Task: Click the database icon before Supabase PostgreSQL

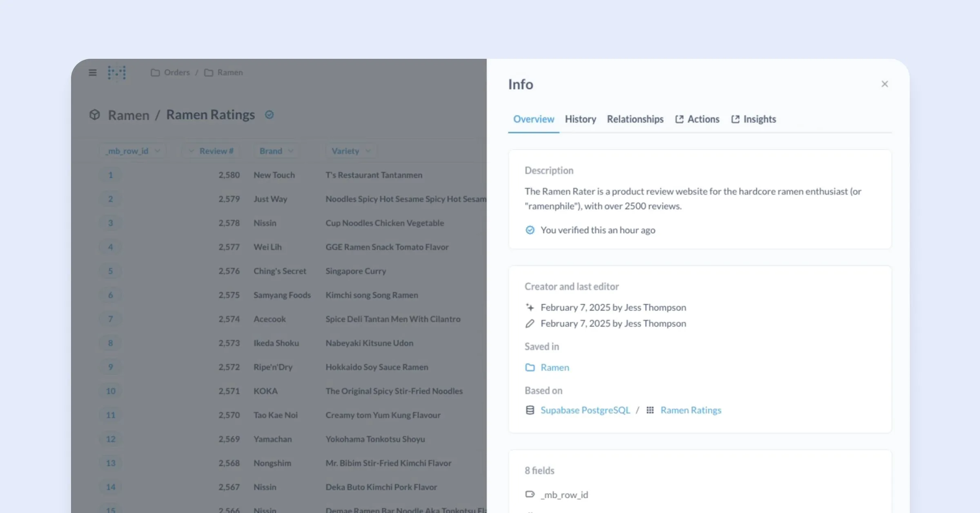Action: tap(530, 410)
